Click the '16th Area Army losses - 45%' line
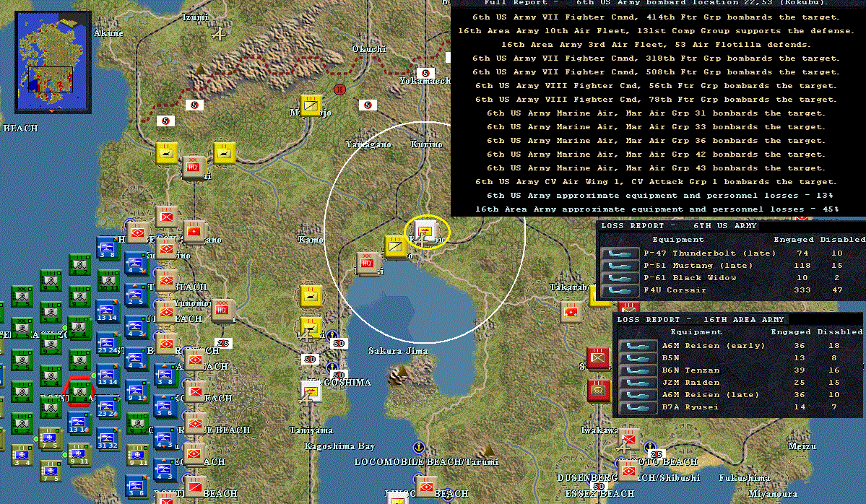The width and height of the screenshot is (866, 504). [657, 209]
